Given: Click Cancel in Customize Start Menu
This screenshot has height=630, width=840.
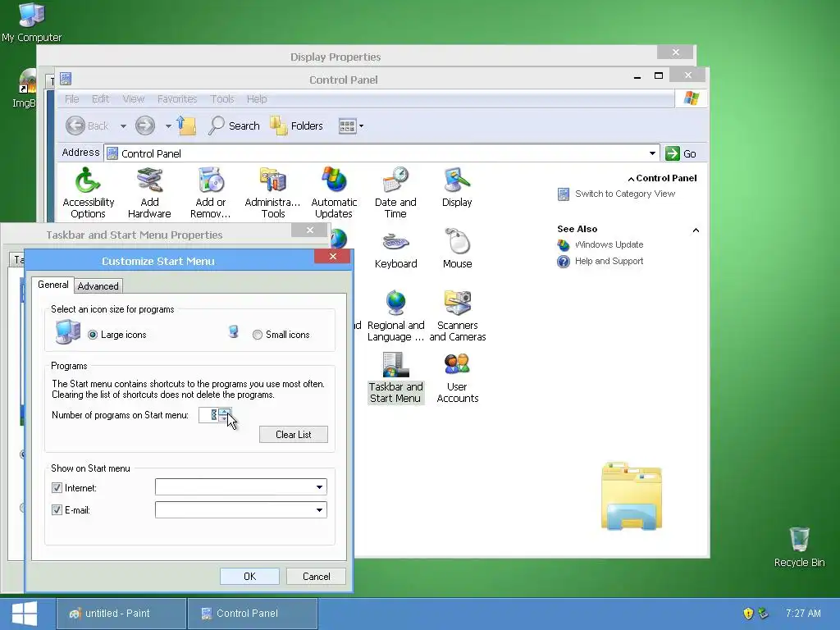Looking at the screenshot, I should click(x=316, y=577).
